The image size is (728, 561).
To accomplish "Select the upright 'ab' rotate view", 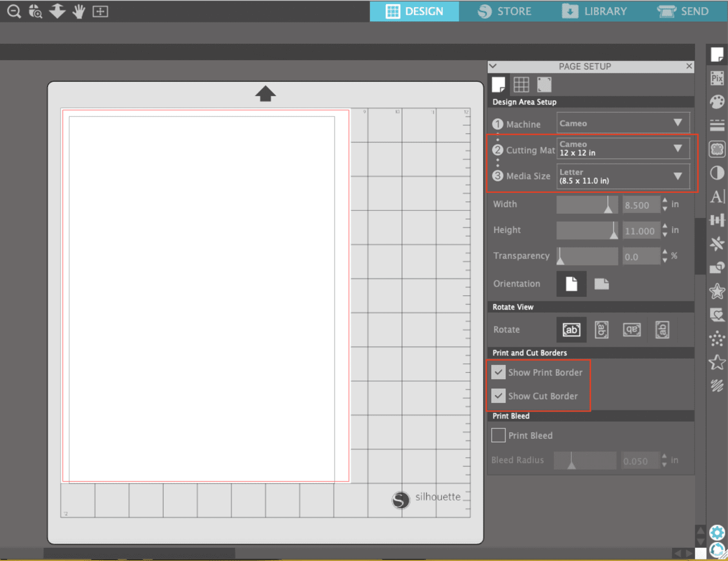I will (571, 330).
